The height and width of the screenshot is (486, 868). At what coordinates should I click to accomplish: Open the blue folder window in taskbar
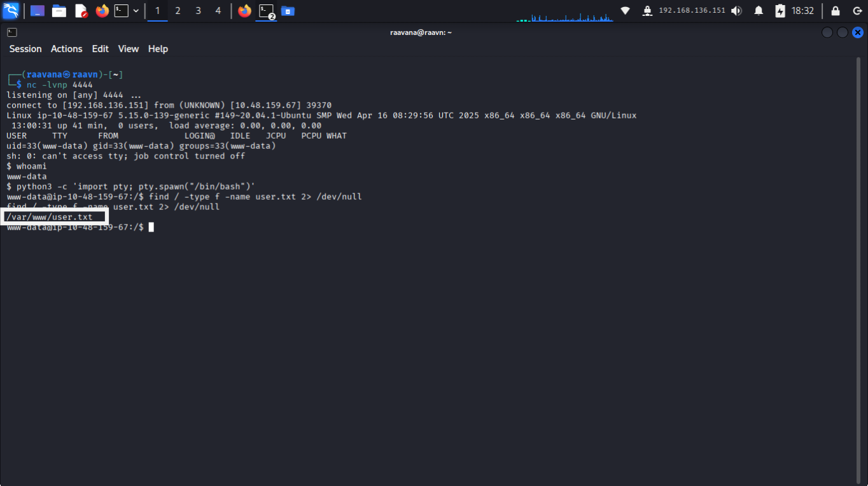288,11
